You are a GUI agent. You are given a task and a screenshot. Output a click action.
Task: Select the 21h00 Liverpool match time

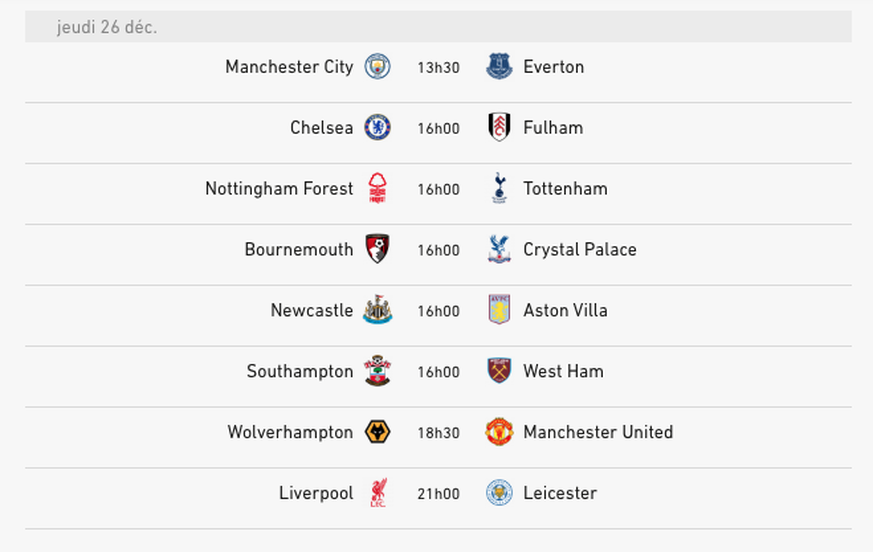point(439,494)
